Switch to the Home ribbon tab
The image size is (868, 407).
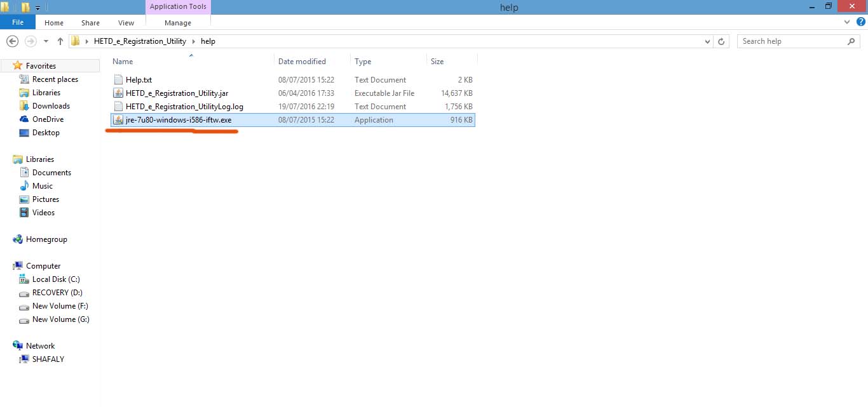tap(54, 23)
